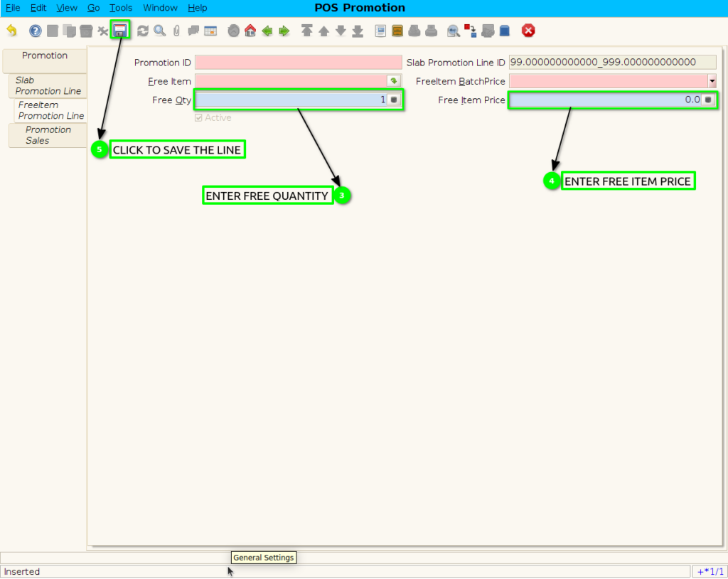Jump to the last record icon

358,31
